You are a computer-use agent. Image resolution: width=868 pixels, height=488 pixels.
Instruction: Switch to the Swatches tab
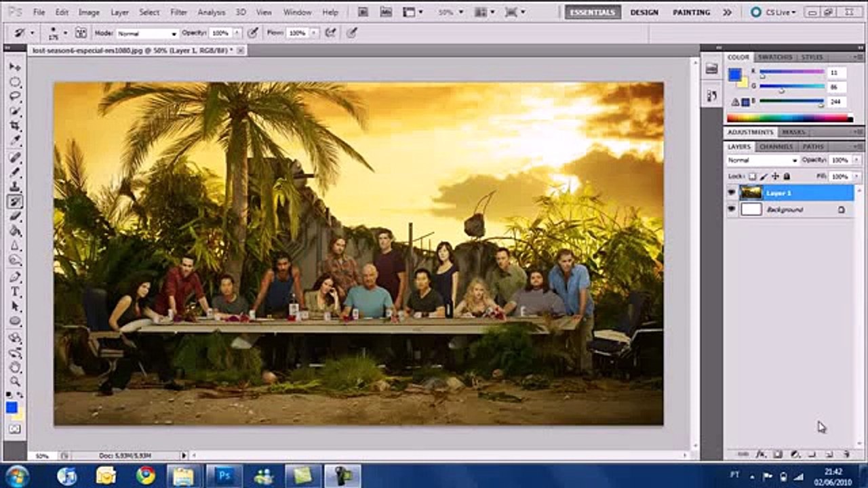pos(774,57)
